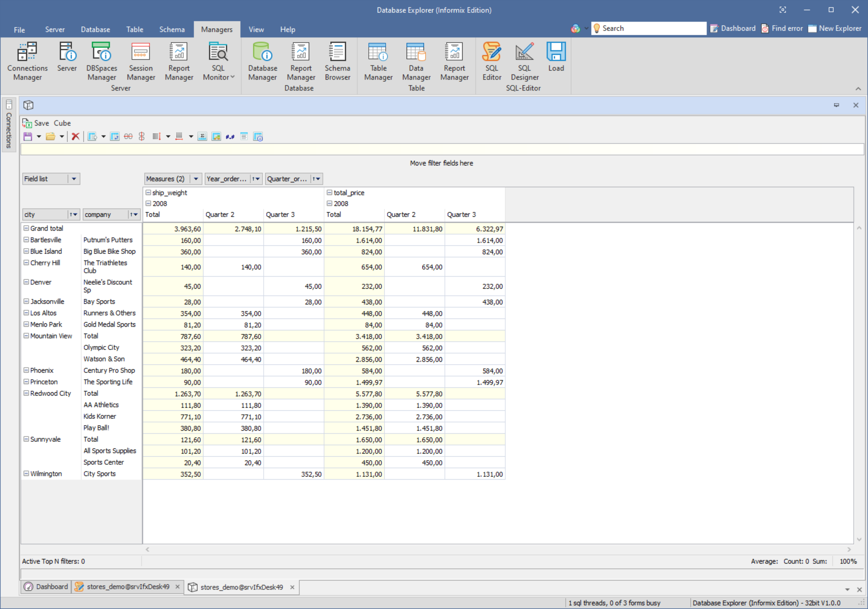
Task: Open Connections Manager in the ribbon
Action: tap(27, 62)
